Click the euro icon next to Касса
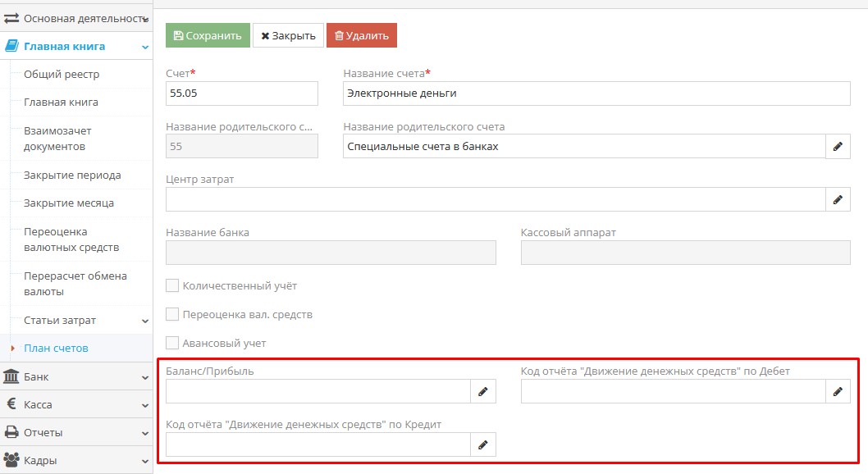 [11, 404]
